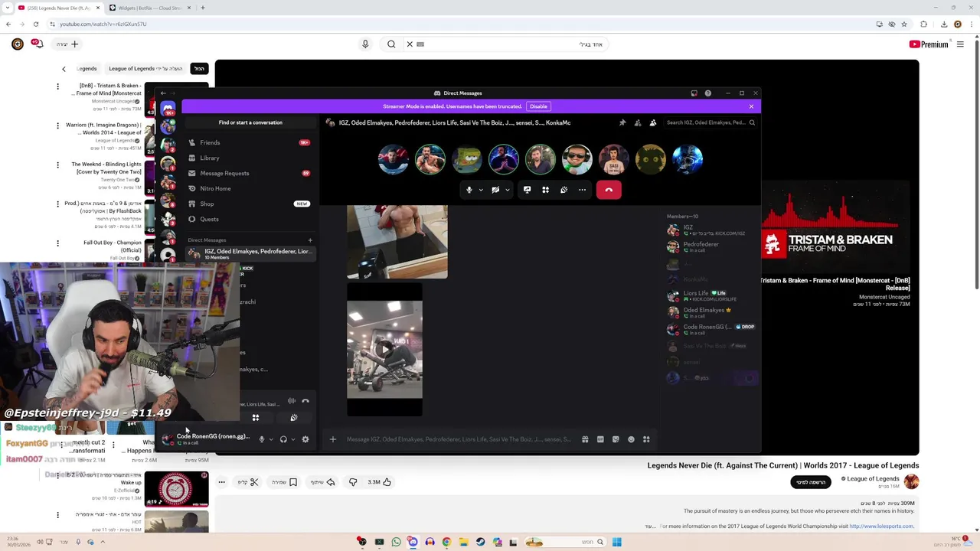This screenshot has width=980, height=551.
Task: Toggle microphone mute in call controls
Action: pos(469,190)
